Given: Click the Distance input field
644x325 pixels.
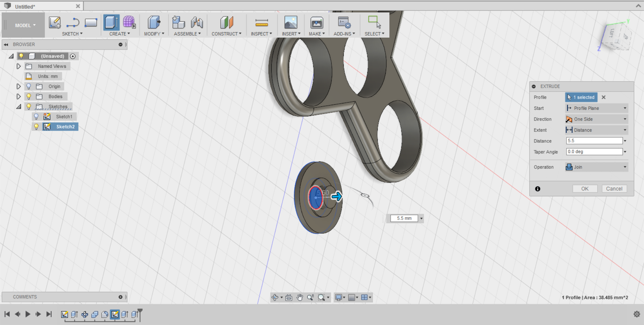Looking at the screenshot, I should [594, 141].
